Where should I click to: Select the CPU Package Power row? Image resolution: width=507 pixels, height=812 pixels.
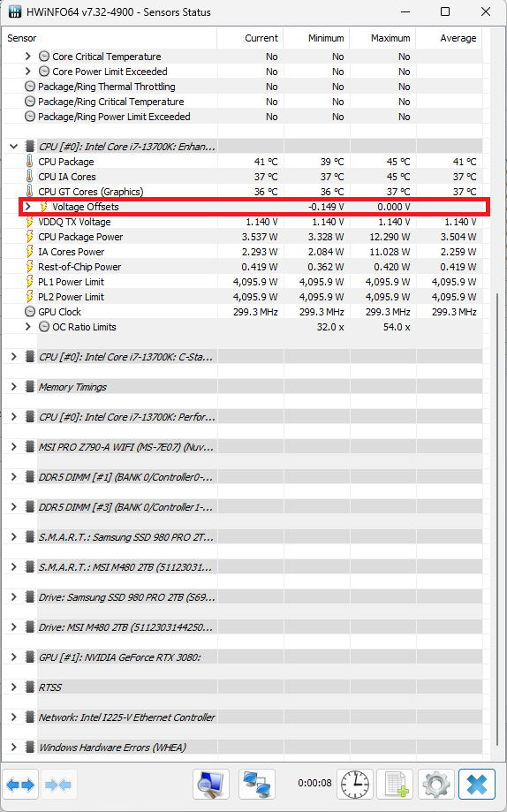click(x=244, y=237)
